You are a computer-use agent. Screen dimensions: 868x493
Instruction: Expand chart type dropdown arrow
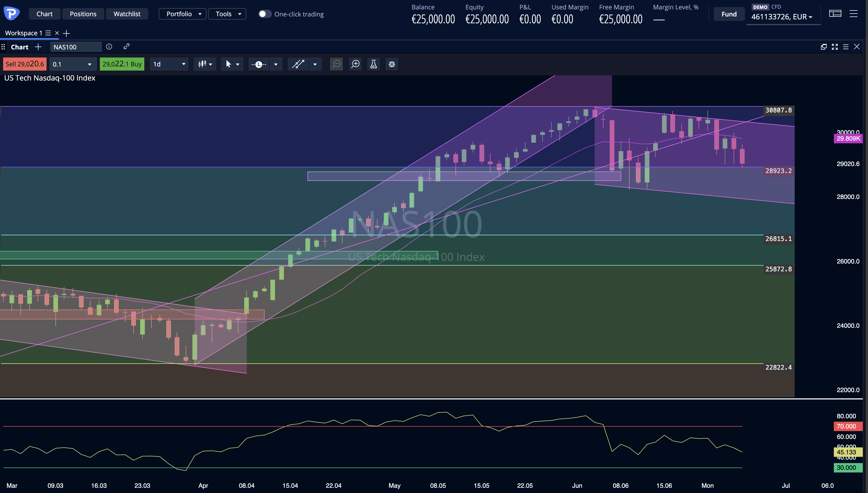(x=211, y=64)
